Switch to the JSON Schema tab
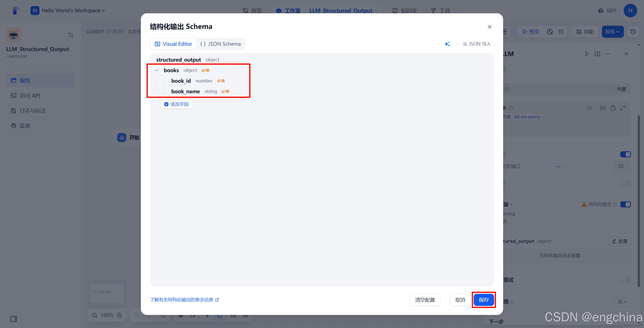The image size is (644, 328). 221,44
